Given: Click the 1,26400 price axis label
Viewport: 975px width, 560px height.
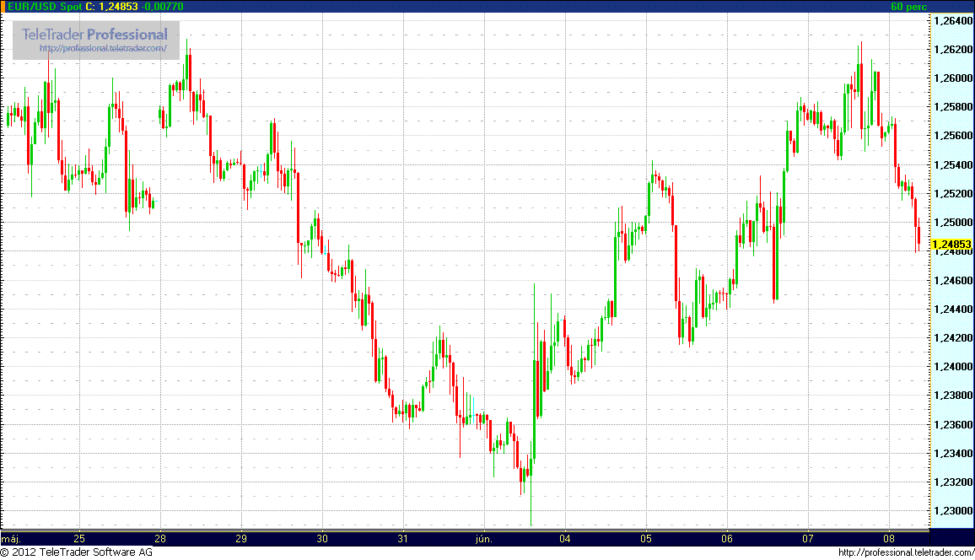Looking at the screenshot, I should point(953,20).
